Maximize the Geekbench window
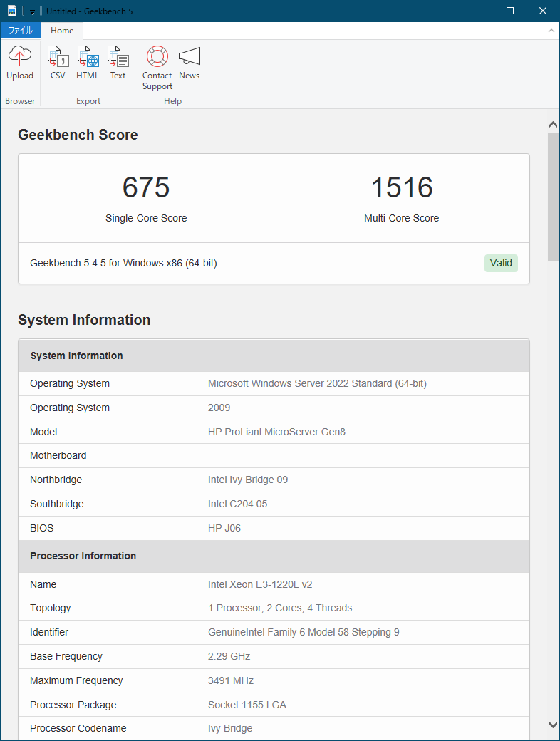The image size is (560, 741). click(510, 11)
